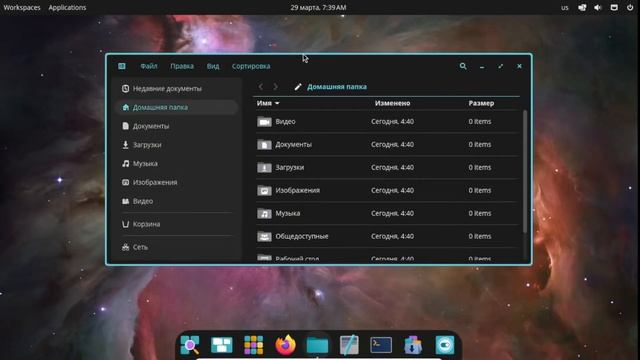Select the Изображения folder icon in list
The height and width of the screenshot is (360, 640).
[x=264, y=190]
